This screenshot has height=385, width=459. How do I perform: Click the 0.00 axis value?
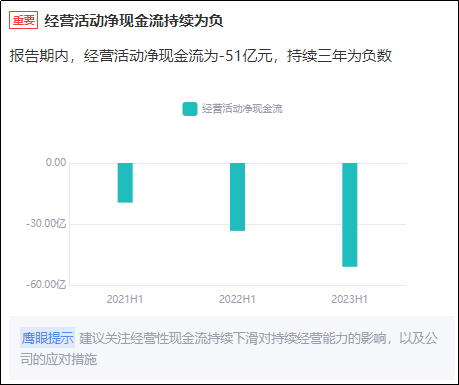pos(56,163)
